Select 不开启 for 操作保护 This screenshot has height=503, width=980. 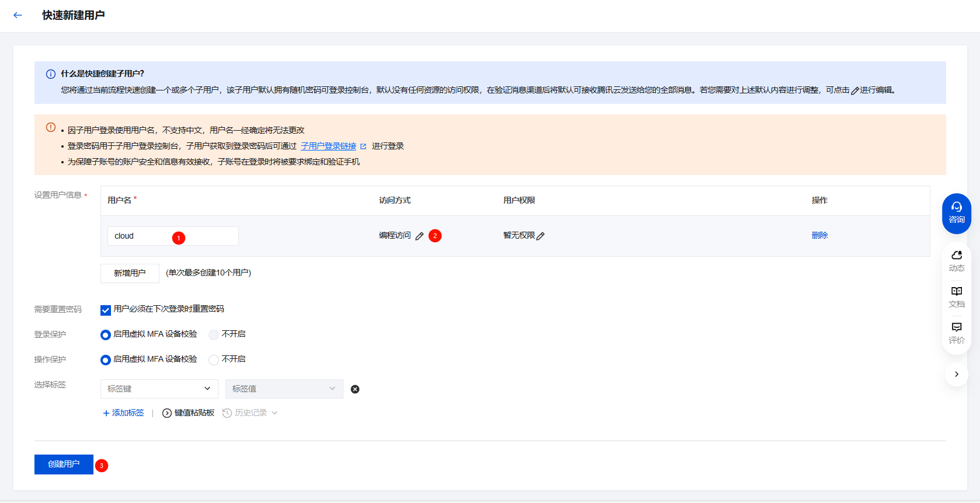[214, 360]
